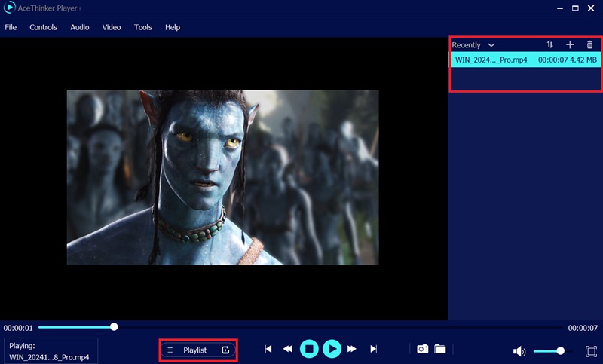
Task: Stop video playback
Action: tap(309, 349)
